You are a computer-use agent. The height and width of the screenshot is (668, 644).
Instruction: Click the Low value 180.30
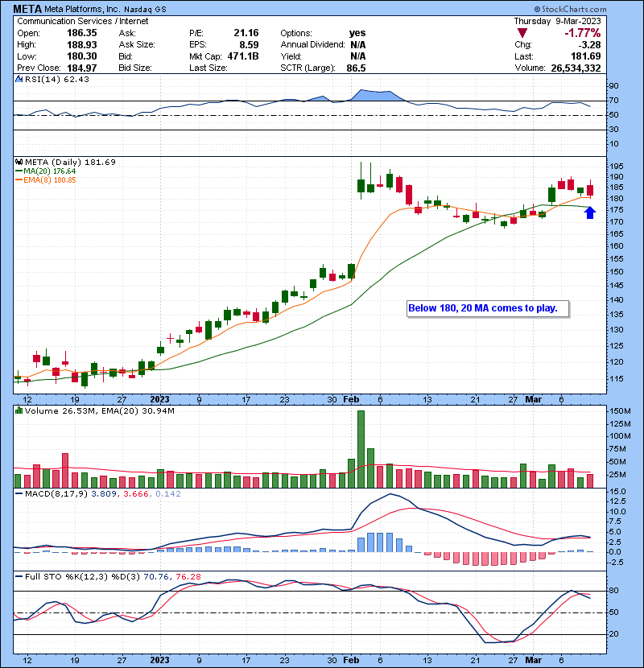[82, 56]
